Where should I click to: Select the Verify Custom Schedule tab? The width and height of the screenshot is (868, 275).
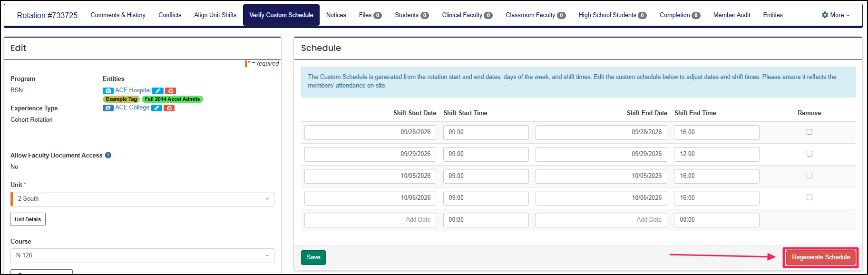tap(281, 15)
